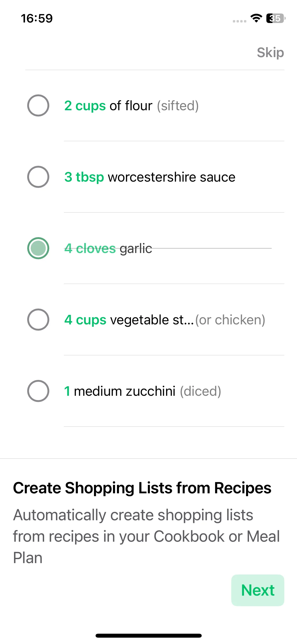The width and height of the screenshot is (297, 644).
Task: Tap the cellular signal dots icon
Action: pos(239,21)
